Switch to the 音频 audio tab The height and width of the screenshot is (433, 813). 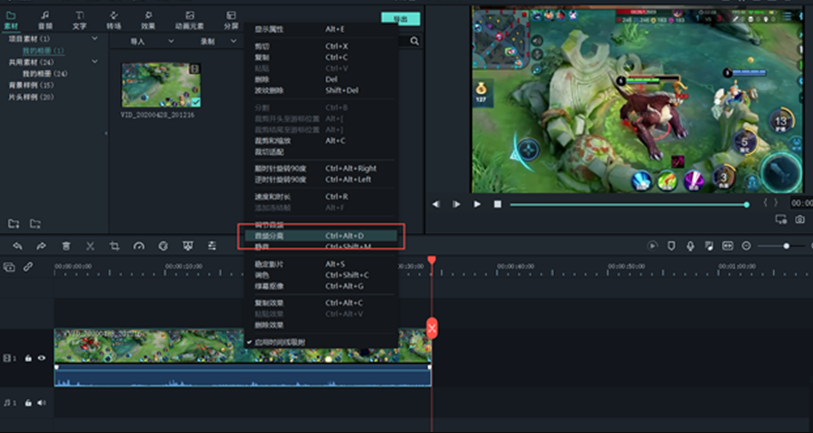(45, 20)
